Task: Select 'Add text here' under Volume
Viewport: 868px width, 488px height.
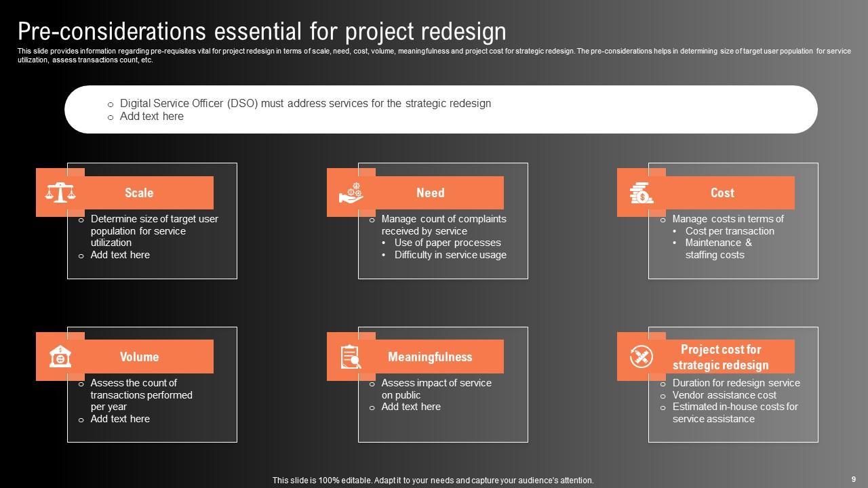Action: tap(120, 419)
